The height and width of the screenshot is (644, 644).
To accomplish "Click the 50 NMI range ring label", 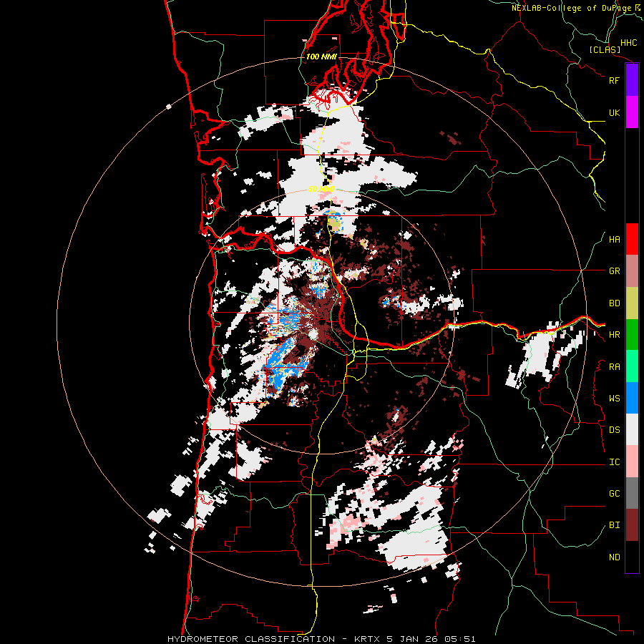I will [x=321, y=189].
